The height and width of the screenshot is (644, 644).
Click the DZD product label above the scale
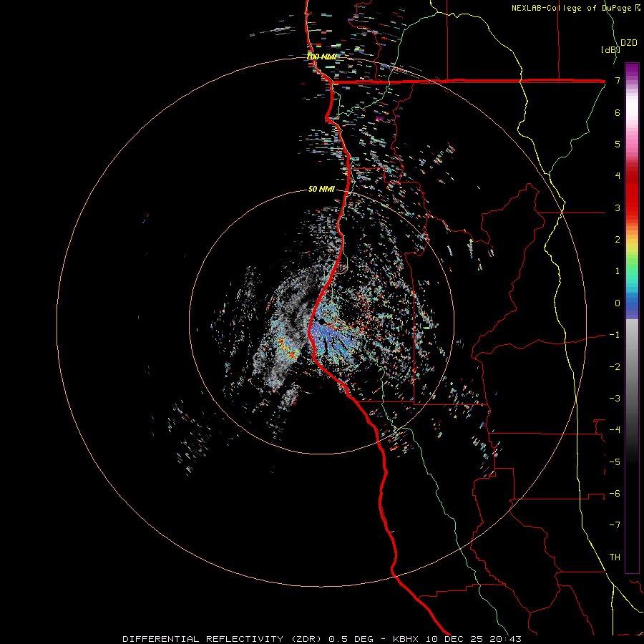click(629, 43)
